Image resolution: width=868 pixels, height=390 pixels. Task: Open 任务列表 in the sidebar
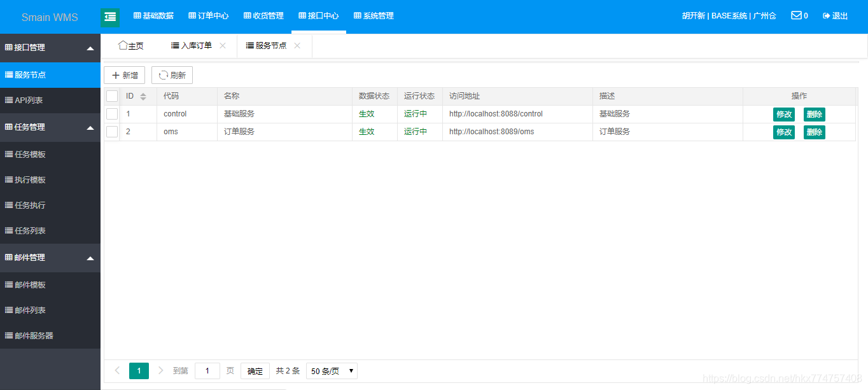click(x=50, y=231)
